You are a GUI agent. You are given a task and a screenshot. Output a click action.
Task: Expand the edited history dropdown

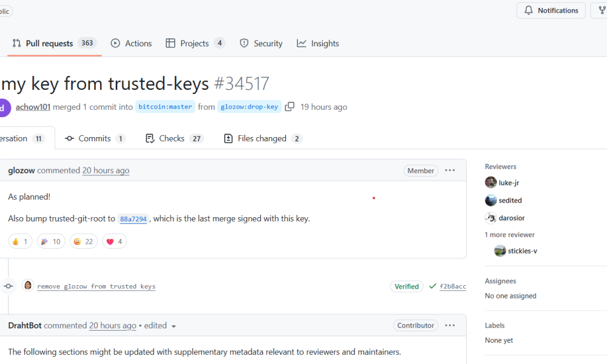pos(174,326)
